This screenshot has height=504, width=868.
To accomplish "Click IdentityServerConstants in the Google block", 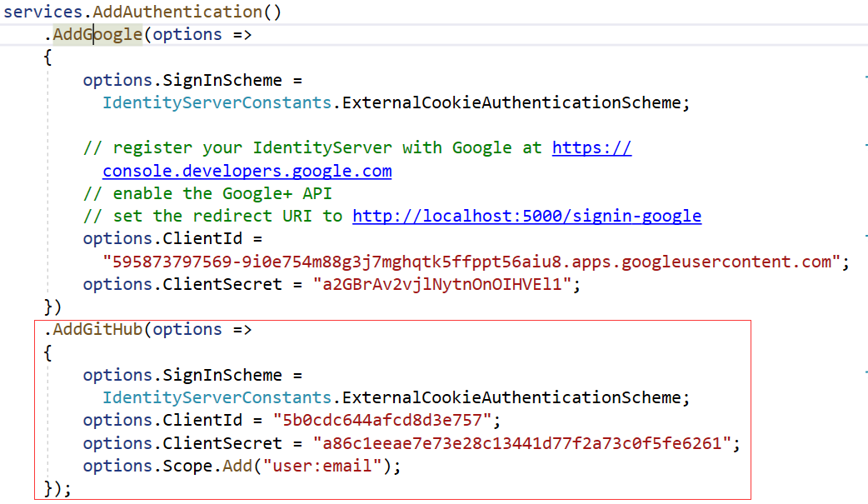I will click(217, 102).
